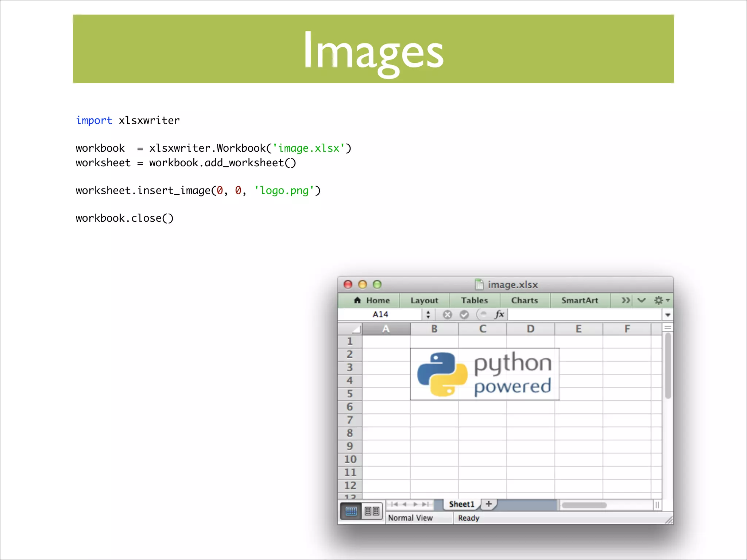Open the Name Box stepper arrows
The width and height of the screenshot is (747, 560).
[x=428, y=314]
